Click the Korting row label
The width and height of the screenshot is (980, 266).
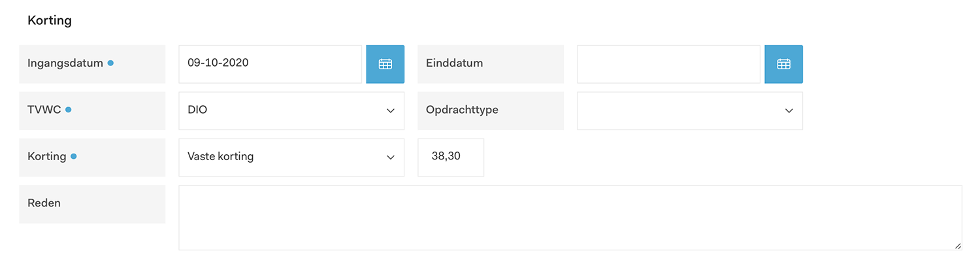[46, 157]
